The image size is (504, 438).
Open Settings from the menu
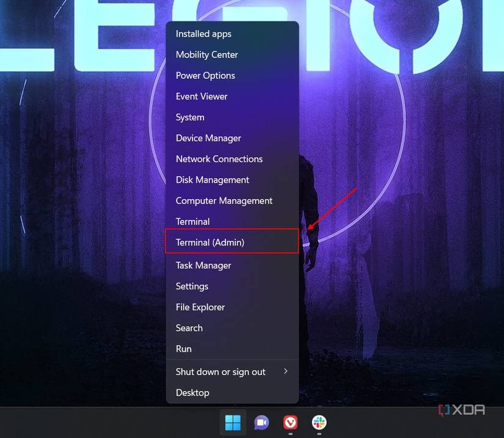click(192, 286)
